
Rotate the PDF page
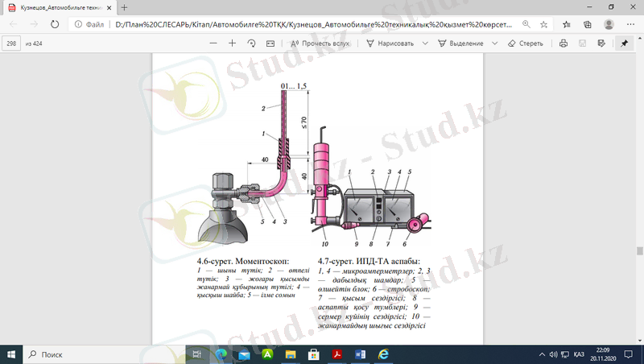(x=251, y=43)
